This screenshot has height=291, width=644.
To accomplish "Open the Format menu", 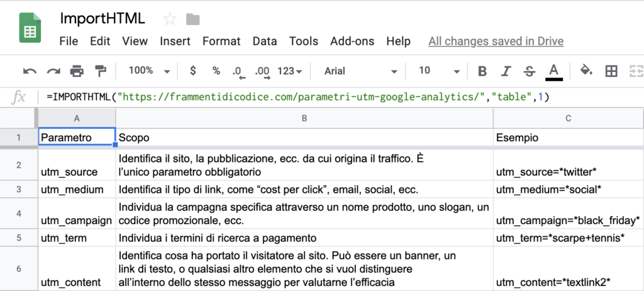I will tap(221, 41).
